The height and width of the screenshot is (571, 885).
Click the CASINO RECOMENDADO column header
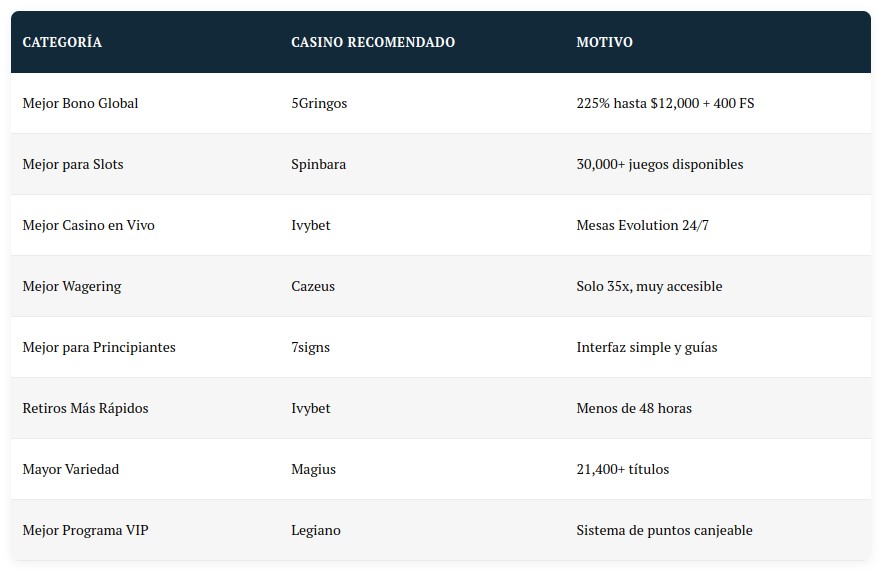372,42
